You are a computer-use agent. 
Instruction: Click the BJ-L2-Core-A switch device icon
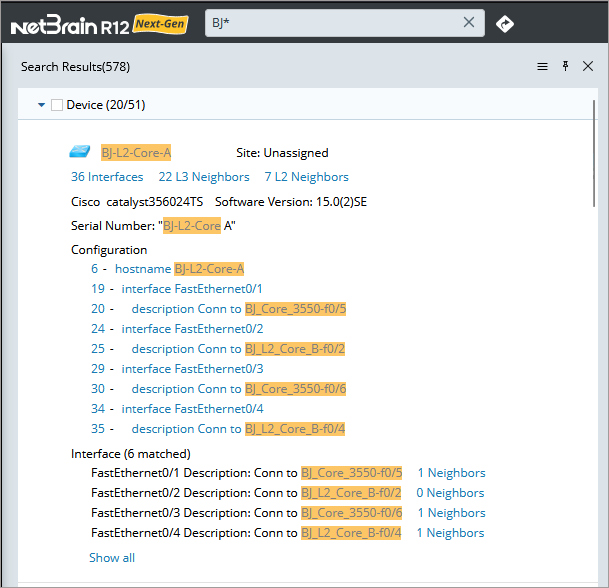pyautogui.click(x=80, y=153)
